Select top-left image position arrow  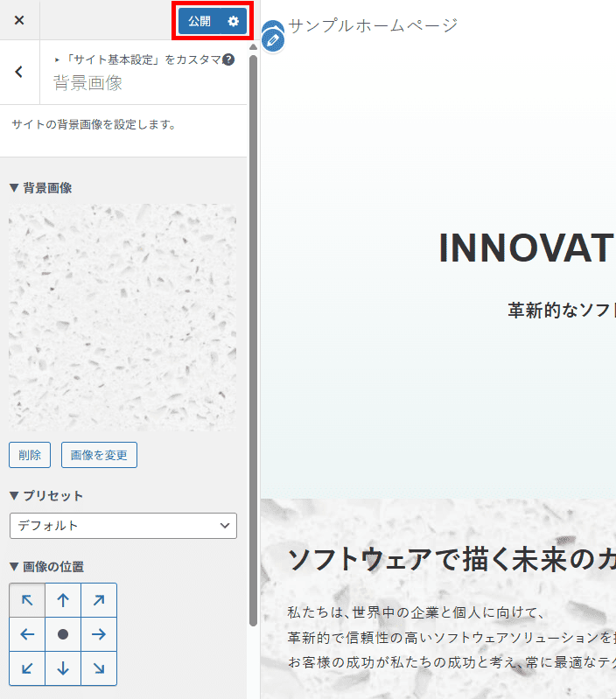tap(27, 600)
